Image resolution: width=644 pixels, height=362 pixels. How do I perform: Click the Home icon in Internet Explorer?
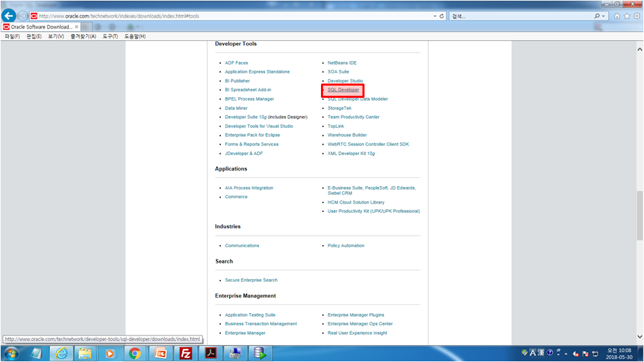click(617, 16)
